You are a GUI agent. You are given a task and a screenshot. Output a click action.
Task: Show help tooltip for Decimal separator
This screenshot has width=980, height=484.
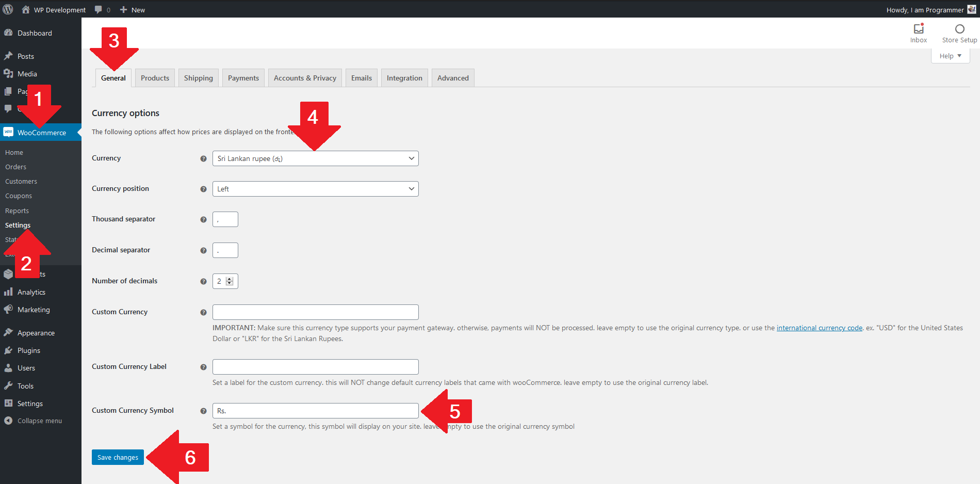203,250
